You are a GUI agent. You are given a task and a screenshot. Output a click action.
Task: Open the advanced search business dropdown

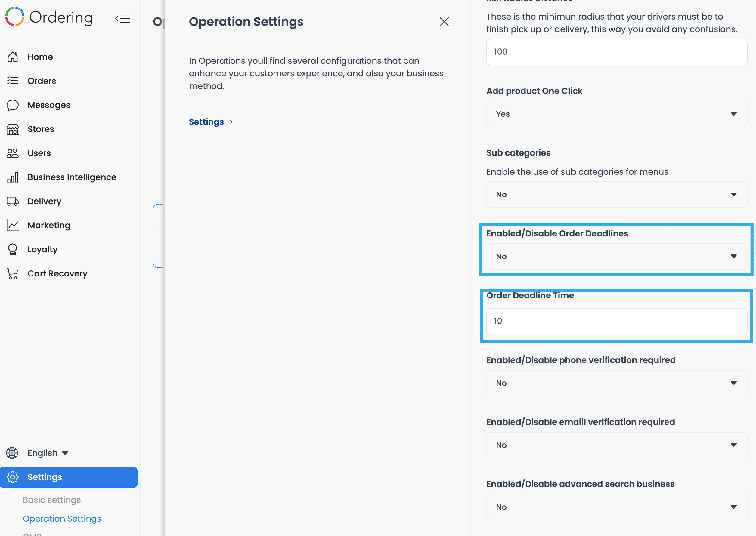[616, 507]
